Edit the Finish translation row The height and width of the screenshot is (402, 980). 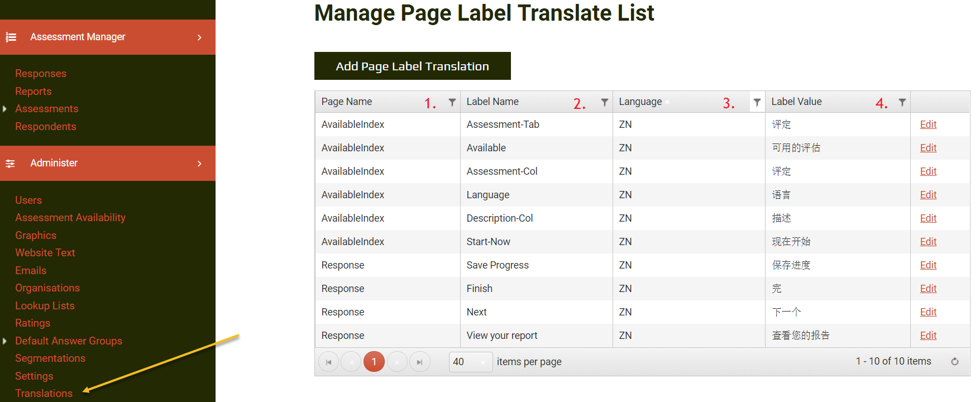click(928, 289)
